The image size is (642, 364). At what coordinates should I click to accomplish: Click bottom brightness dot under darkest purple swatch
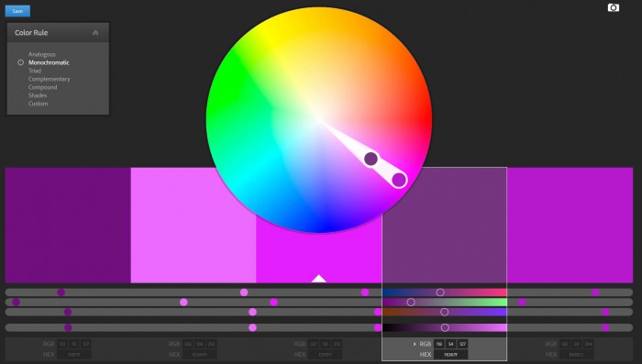coord(68,327)
